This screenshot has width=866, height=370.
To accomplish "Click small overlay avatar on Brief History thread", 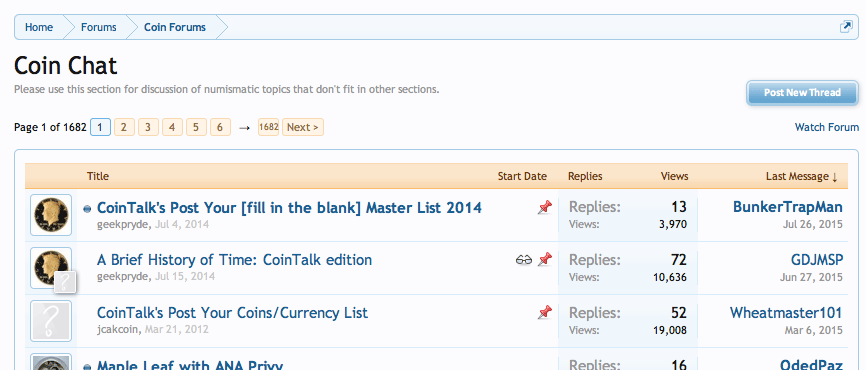I will click(65, 282).
